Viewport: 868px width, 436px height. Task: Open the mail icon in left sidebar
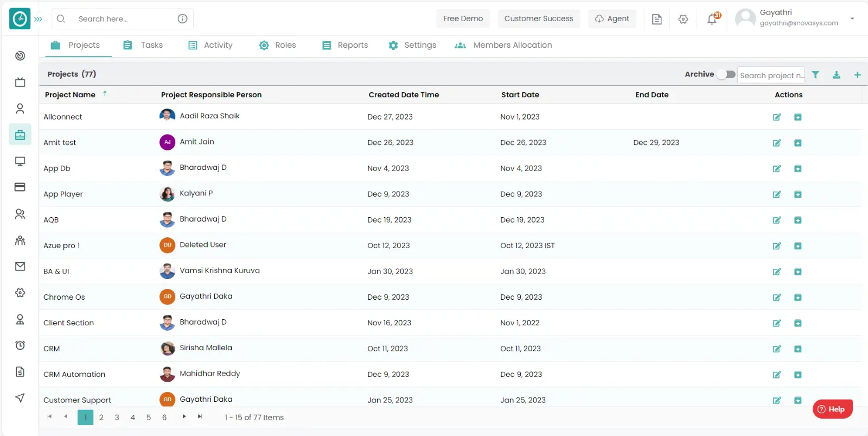[20, 266]
